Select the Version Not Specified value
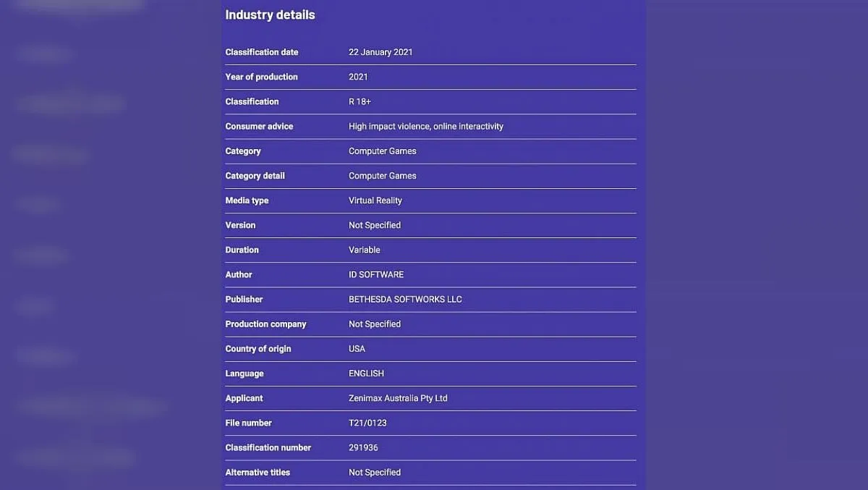The height and width of the screenshot is (490, 868). coord(375,225)
